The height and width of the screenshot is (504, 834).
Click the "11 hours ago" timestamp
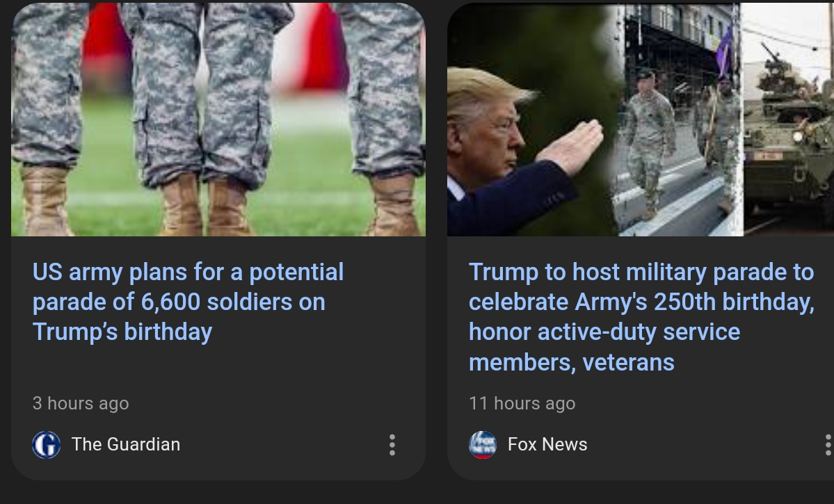click(522, 403)
